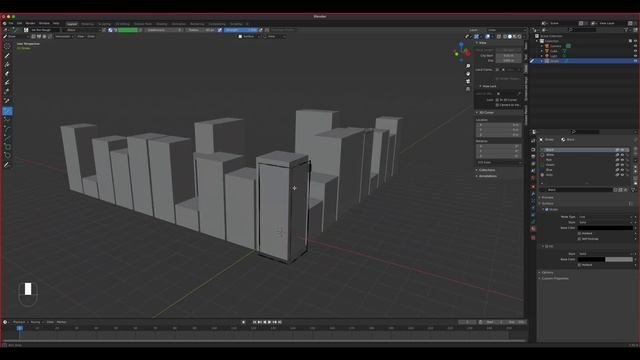Select the Fill bucket tool
This screenshot has width=640, height=360.
(7, 65)
